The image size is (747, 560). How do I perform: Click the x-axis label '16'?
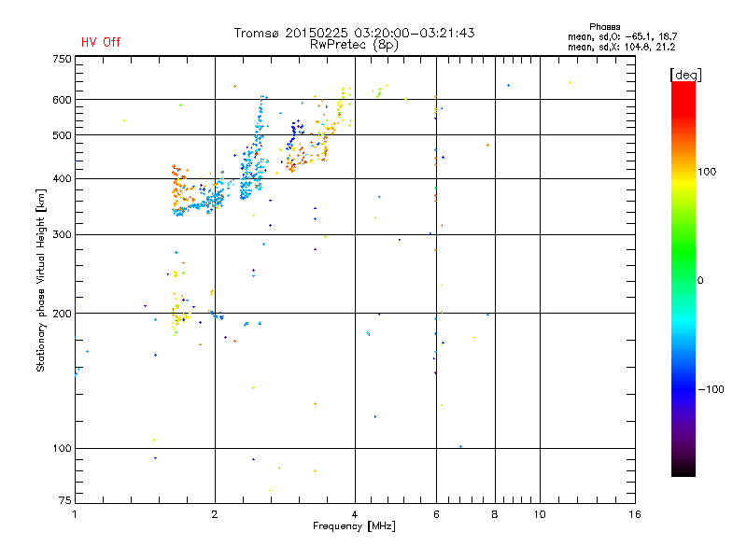635,514
